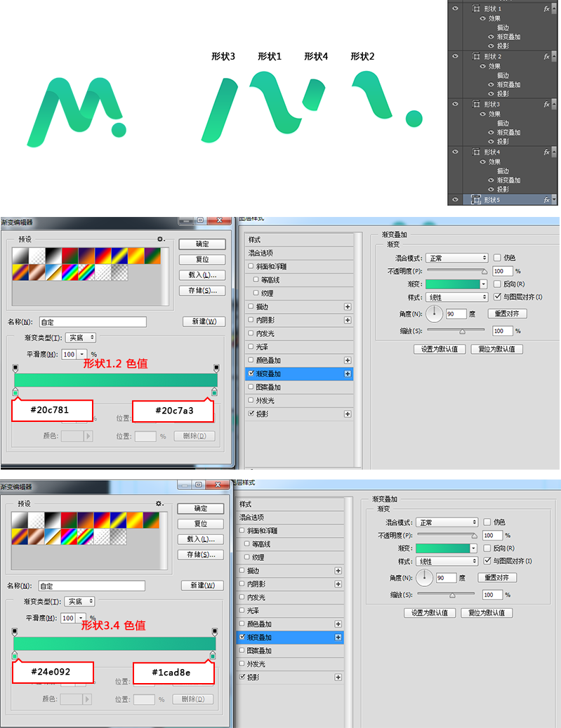Open 渐变类型 dropdown in 形状1.2 gradient editor
Screen dimensions: 561x728
tap(81, 338)
